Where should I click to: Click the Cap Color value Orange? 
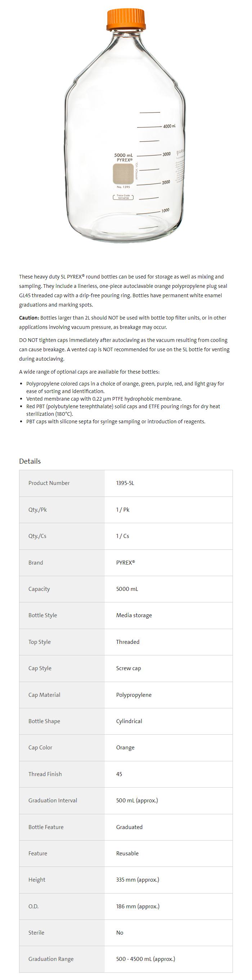[x=125, y=747]
